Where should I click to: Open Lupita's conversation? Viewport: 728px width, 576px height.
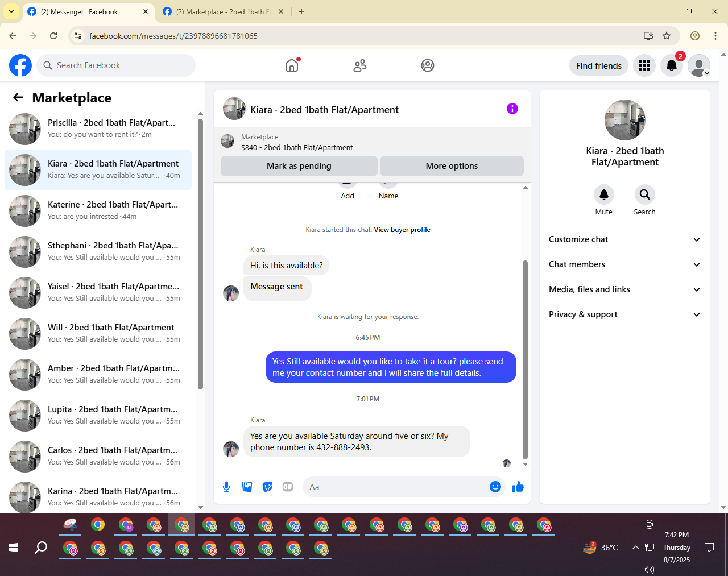point(98,416)
